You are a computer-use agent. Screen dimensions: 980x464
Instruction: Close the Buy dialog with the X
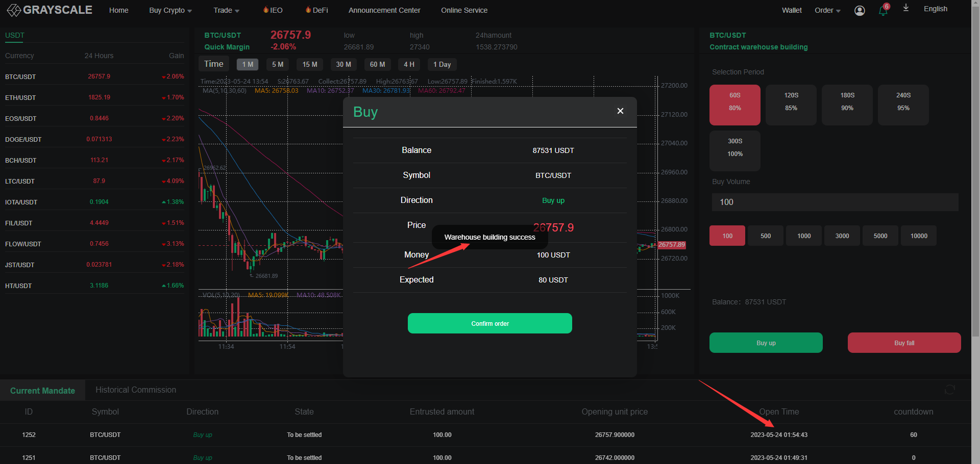[620, 111]
